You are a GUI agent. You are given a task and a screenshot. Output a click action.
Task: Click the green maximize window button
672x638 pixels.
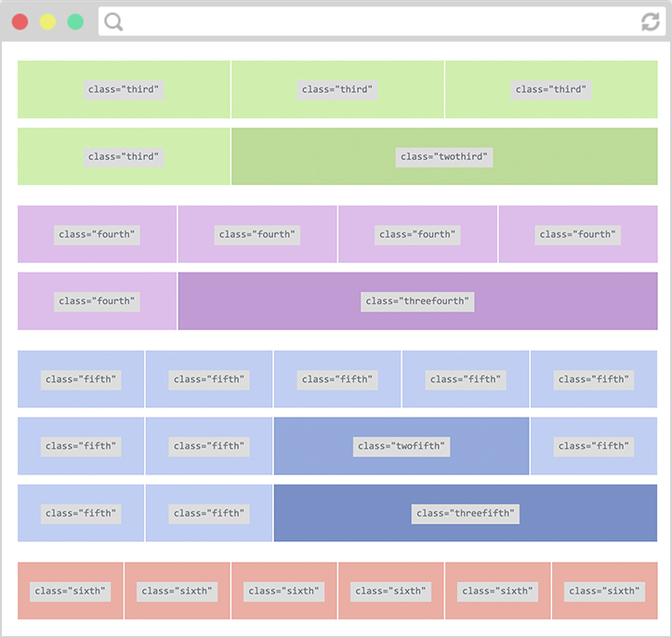pyautogui.click(x=75, y=21)
